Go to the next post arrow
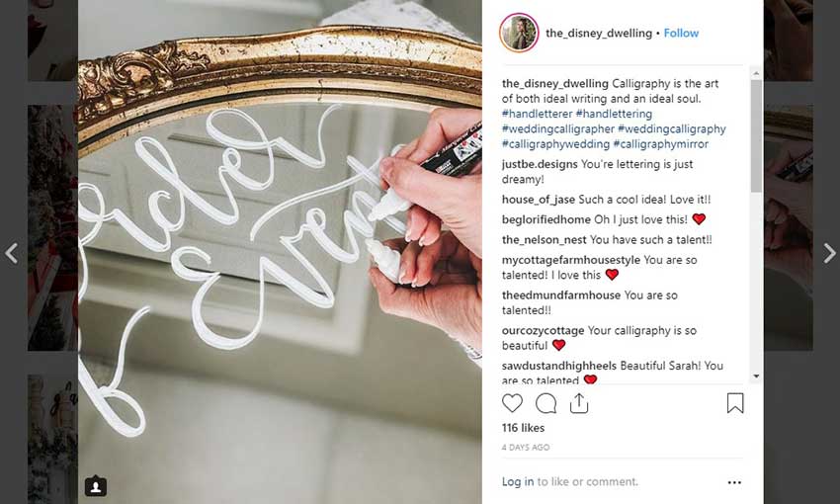This screenshot has width=840, height=504. [829, 253]
